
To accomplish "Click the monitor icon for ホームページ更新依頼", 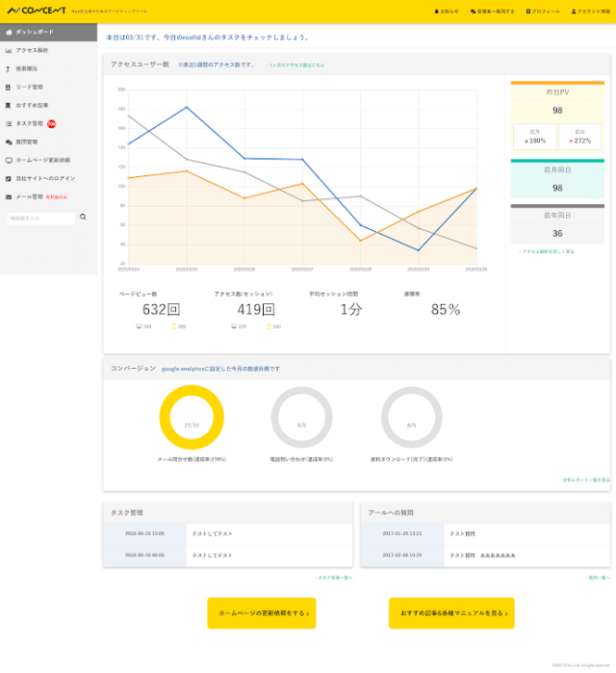I will click(x=9, y=161).
